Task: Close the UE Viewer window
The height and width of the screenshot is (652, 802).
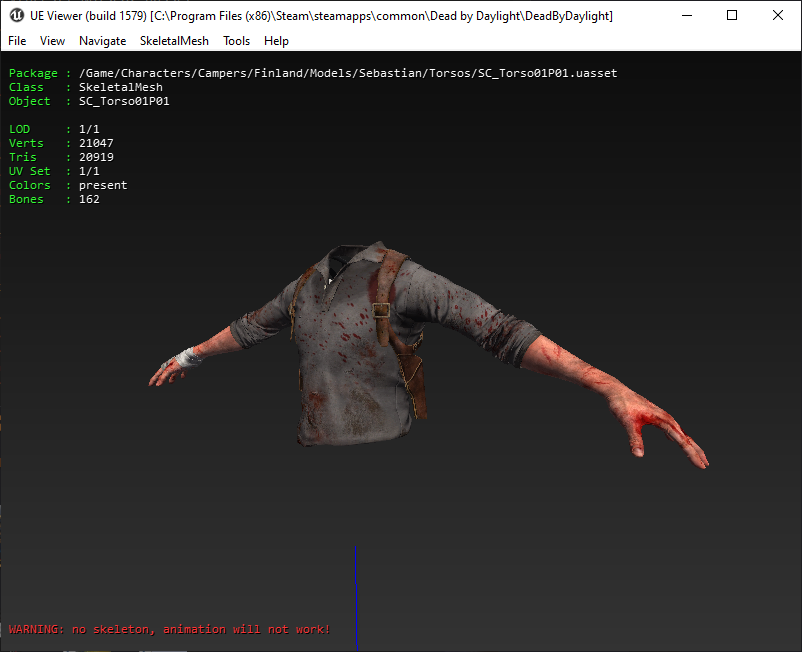Action: 777,15
